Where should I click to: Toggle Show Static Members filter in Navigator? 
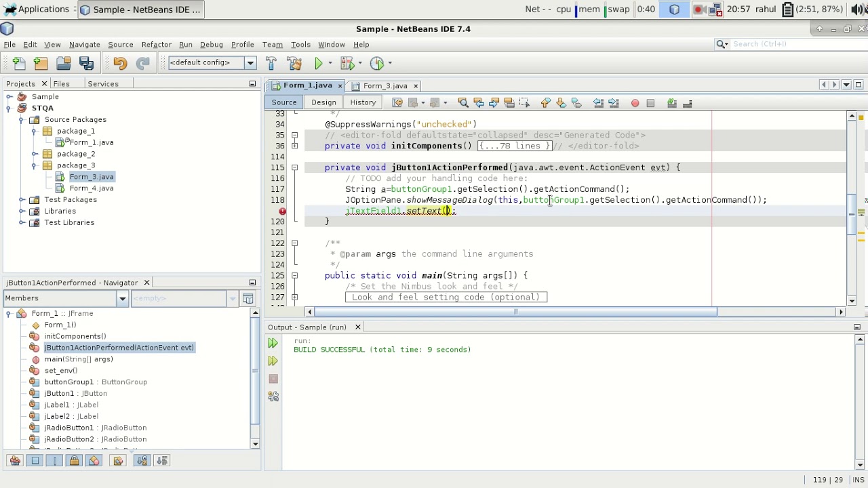[55, 461]
